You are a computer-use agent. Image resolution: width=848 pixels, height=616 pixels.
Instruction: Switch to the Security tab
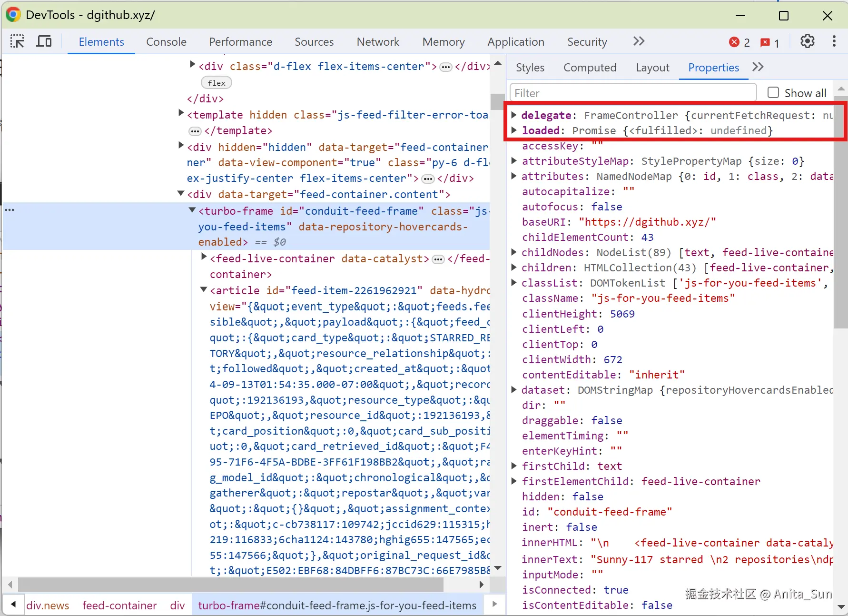coord(587,42)
